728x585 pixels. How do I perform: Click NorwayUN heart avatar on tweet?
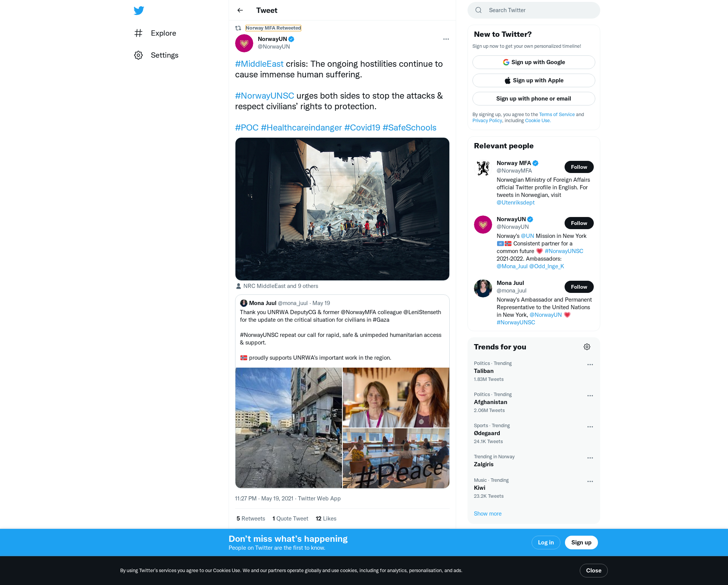[x=244, y=43]
